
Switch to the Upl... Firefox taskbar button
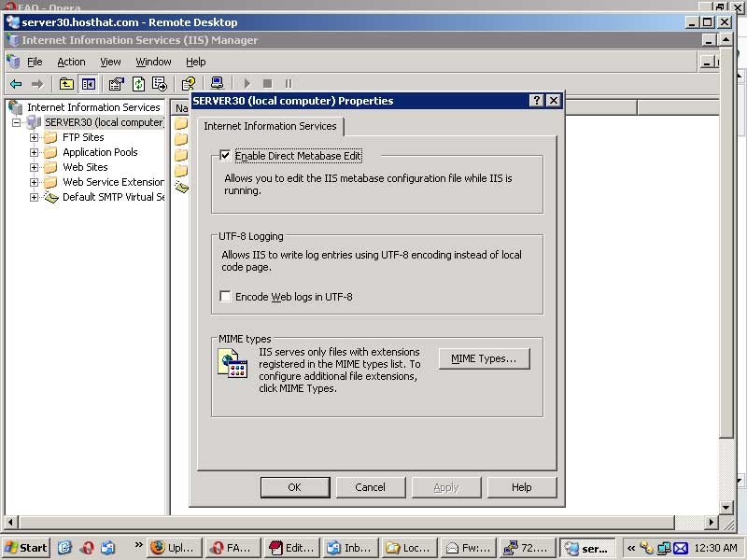coord(175,548)
